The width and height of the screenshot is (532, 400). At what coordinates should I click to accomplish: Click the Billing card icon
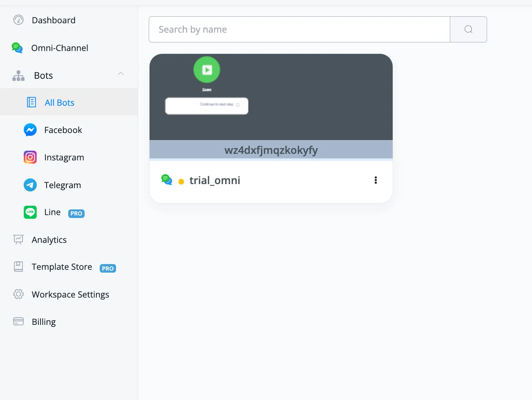(18, 322)
